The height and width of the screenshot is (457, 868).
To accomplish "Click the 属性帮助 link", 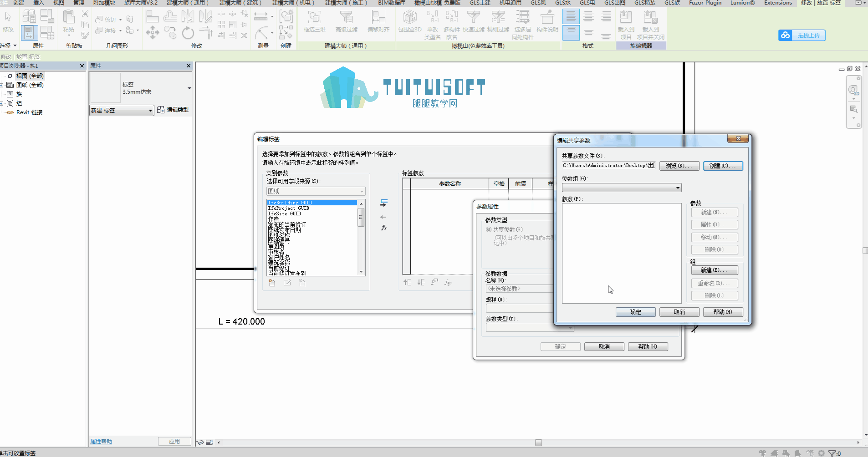I will click(x=101, y=442).
